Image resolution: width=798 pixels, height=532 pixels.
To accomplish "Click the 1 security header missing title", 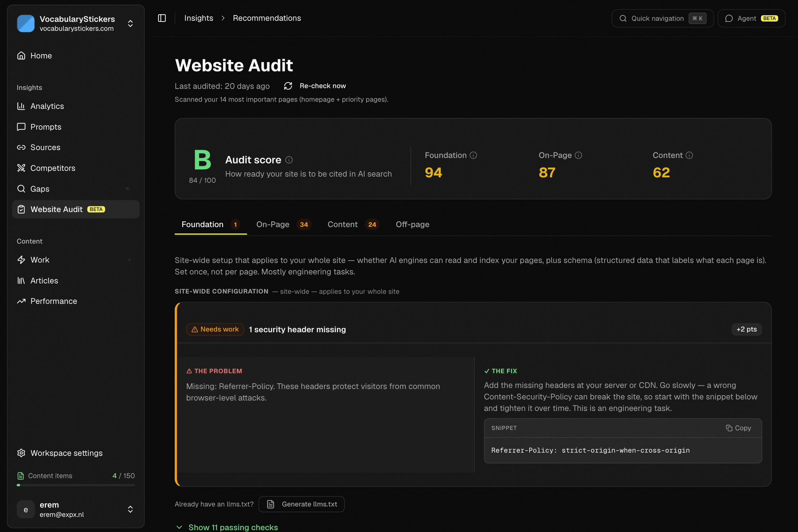I will tap(297, 329).
